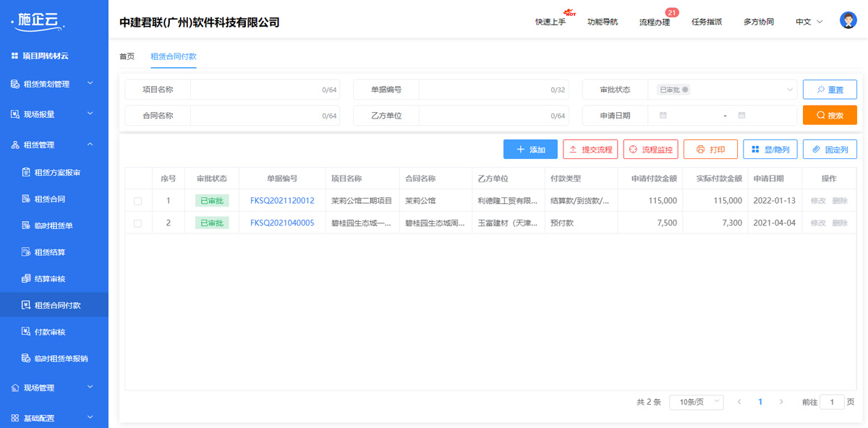The width and height of the screenshot is (868, 428).
Task: Click the 租赁管理 sidebar icon
Action: pyautogui.click(x=15, y=145)
